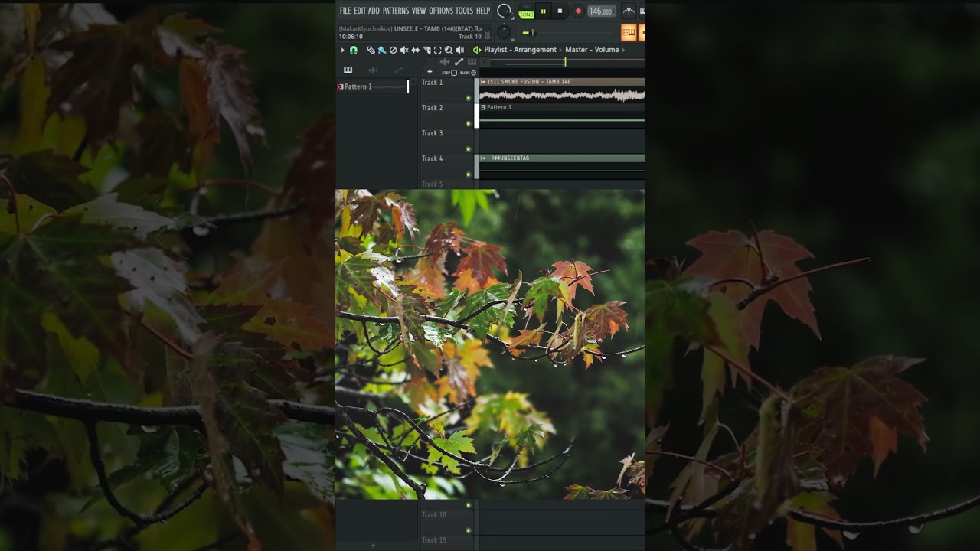Open the ADD menu
980x551 pixels.
(374, 11)
